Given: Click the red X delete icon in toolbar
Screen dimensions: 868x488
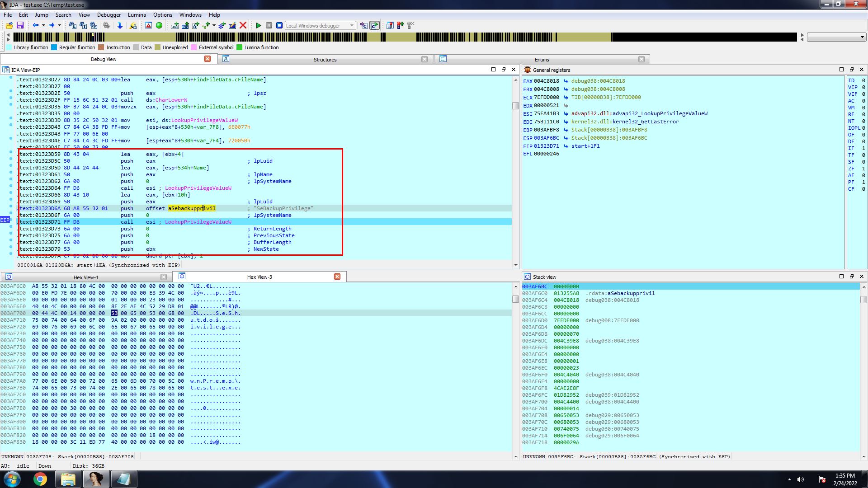Looking at the screenshot, I should (x=243, y=25).
